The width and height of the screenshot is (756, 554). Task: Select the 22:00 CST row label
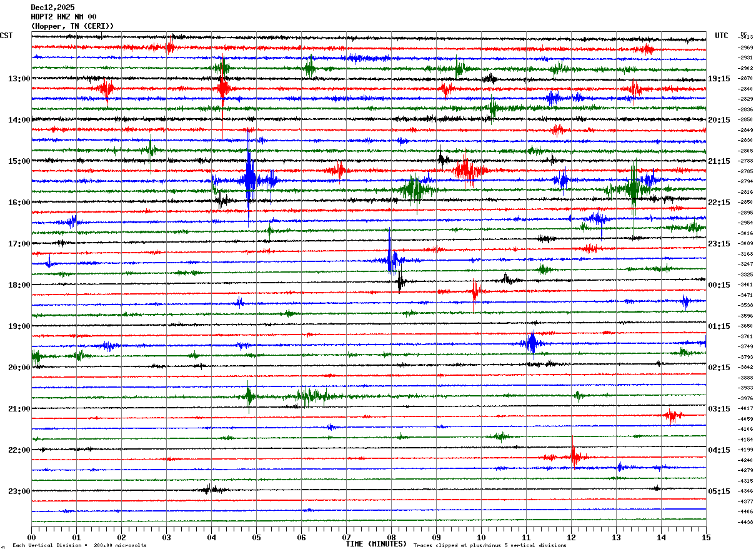[19, 450]
